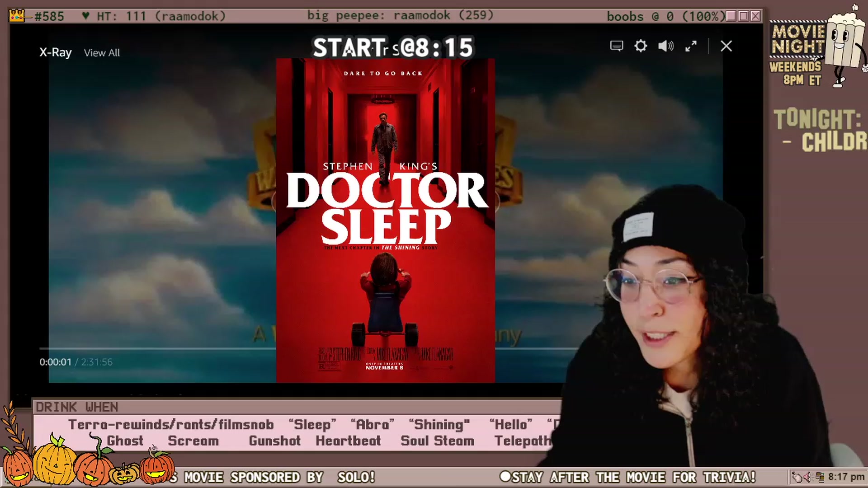Screen dimensions: 868x488
Task: Click the Gunshot drink rule
Action: (274, 441)
